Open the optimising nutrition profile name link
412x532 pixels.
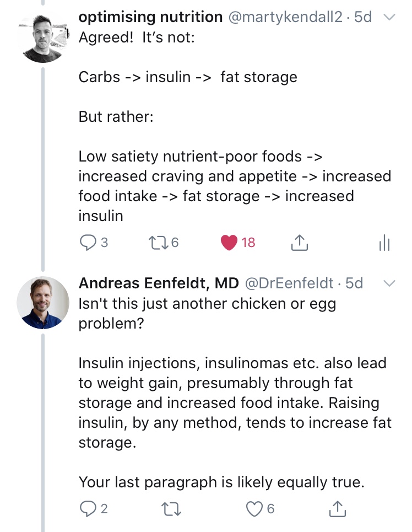tap(151, 17)
